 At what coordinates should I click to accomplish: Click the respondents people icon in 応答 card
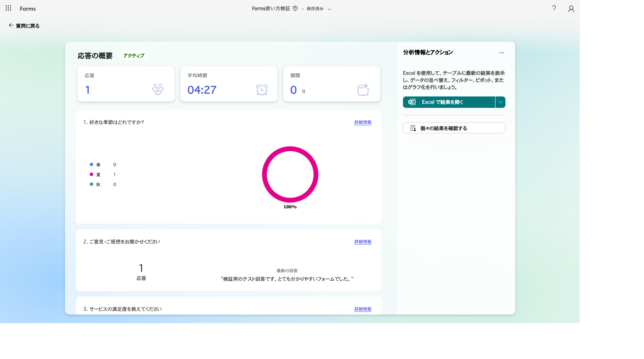[158, 89]
